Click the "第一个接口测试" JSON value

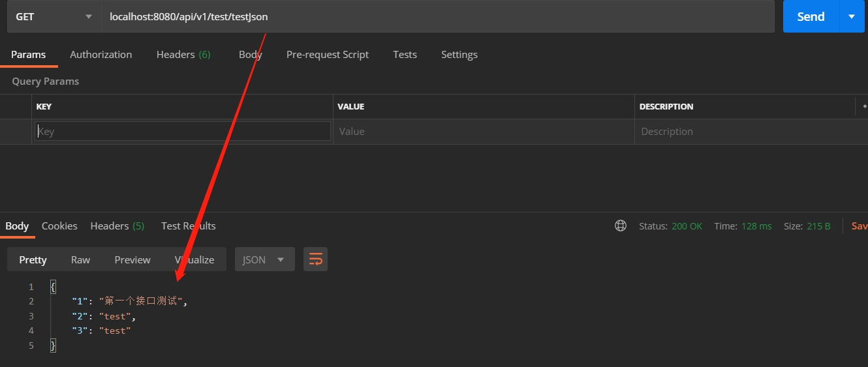click(x=140, y=301)
